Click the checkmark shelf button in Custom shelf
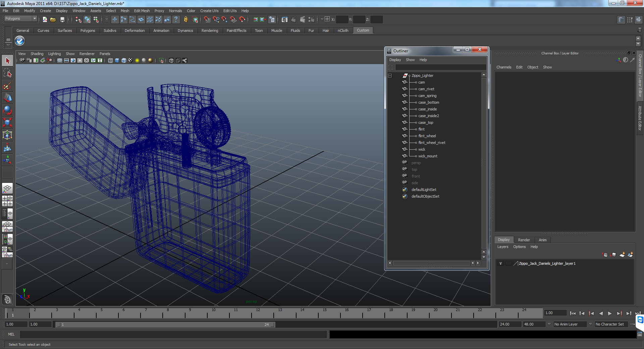Screen dimensions: 644x349 [20, 41]
